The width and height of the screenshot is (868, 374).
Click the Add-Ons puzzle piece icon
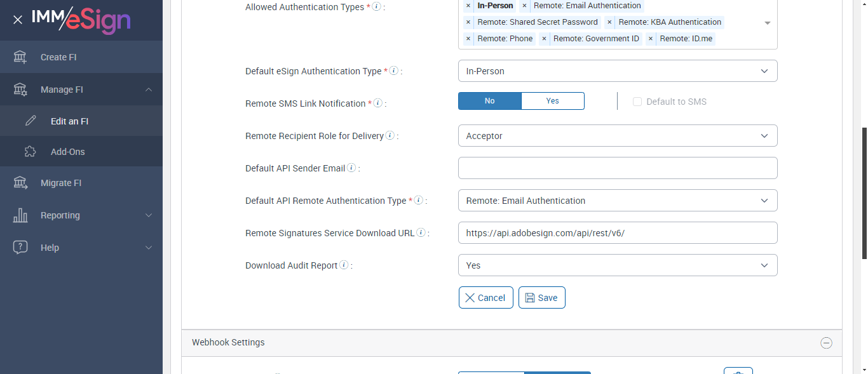[x=31, y=152]
